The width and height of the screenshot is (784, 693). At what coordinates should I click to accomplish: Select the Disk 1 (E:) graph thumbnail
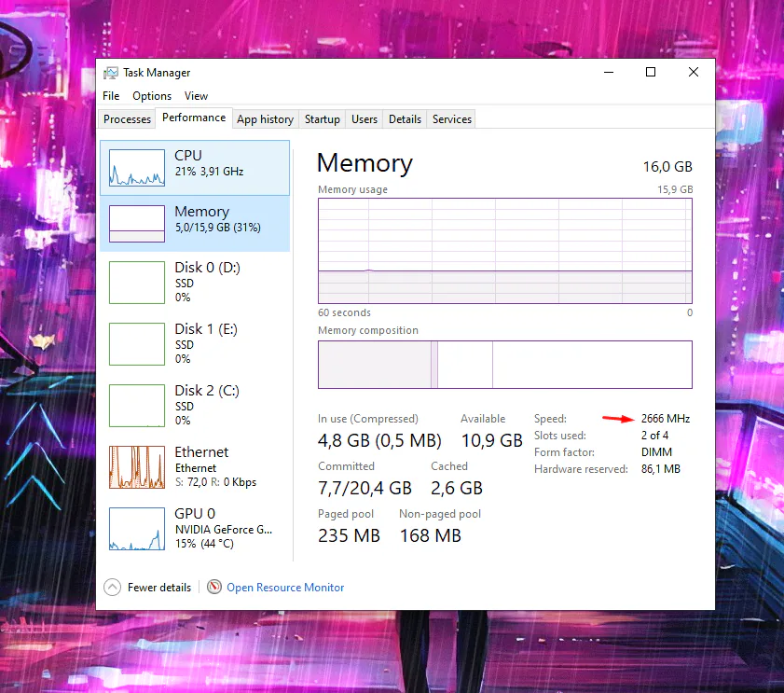tap(137, 344)
